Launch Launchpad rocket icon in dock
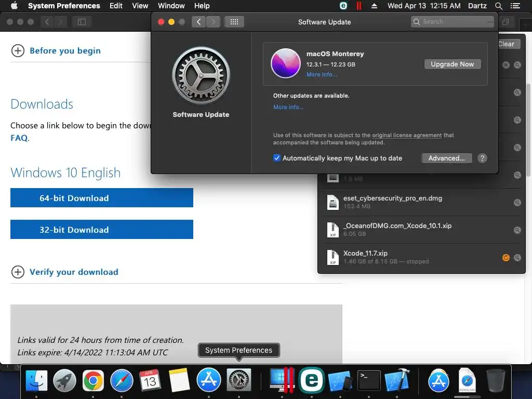Viewport: 532px width, 399px height. (64, 380)
